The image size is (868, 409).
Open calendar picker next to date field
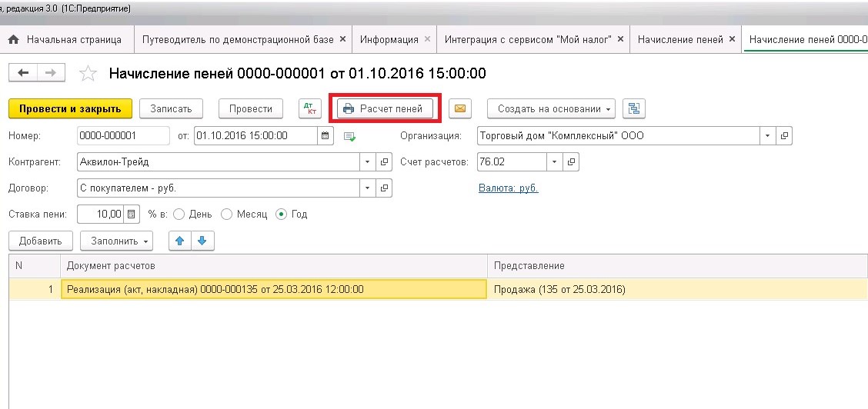[325, 136]
